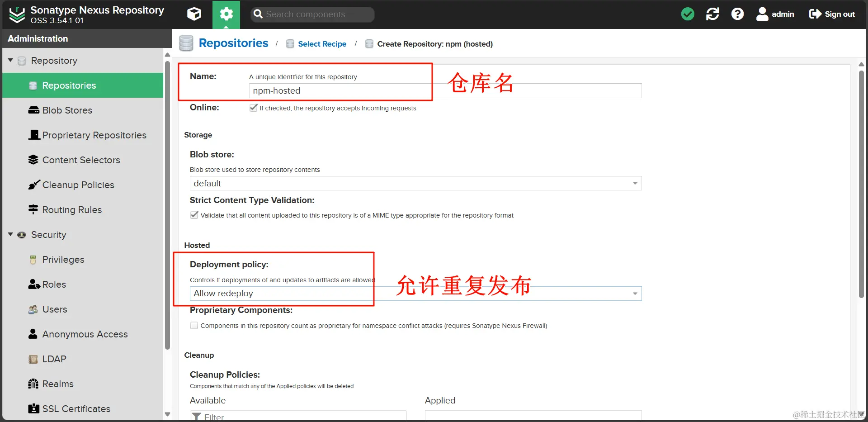
Task: Enable the Proprietary Components checkbox
Action: [x=194, y=325]
